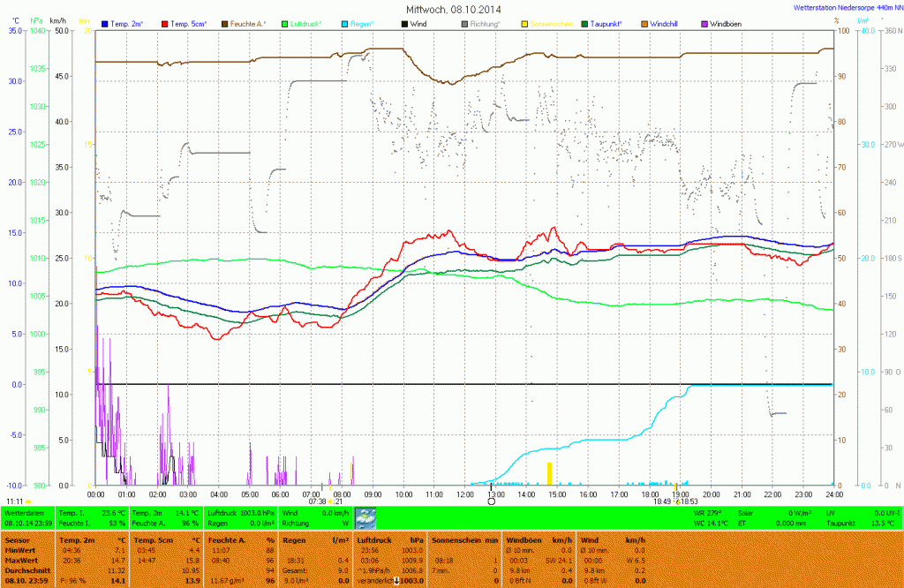This screenshot has width=904, height=588.
Task: Click the yellow sunshine bar near 14:45
Action: [x=549, y=473]
